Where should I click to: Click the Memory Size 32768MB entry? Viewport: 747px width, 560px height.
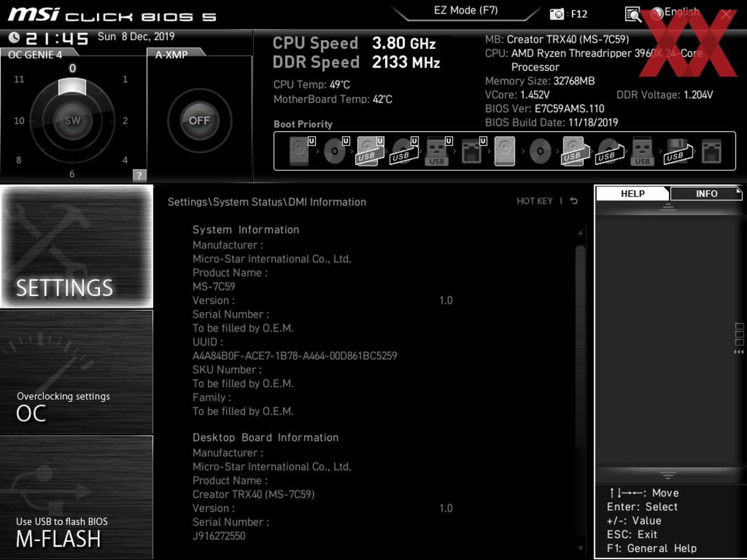coord(540,81)
